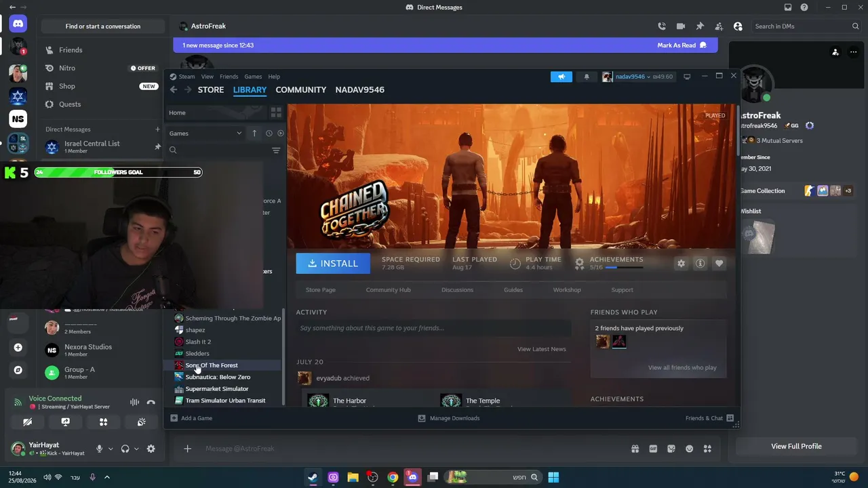
Task: Open Steam notifications bell
Action: coord(587,77)
